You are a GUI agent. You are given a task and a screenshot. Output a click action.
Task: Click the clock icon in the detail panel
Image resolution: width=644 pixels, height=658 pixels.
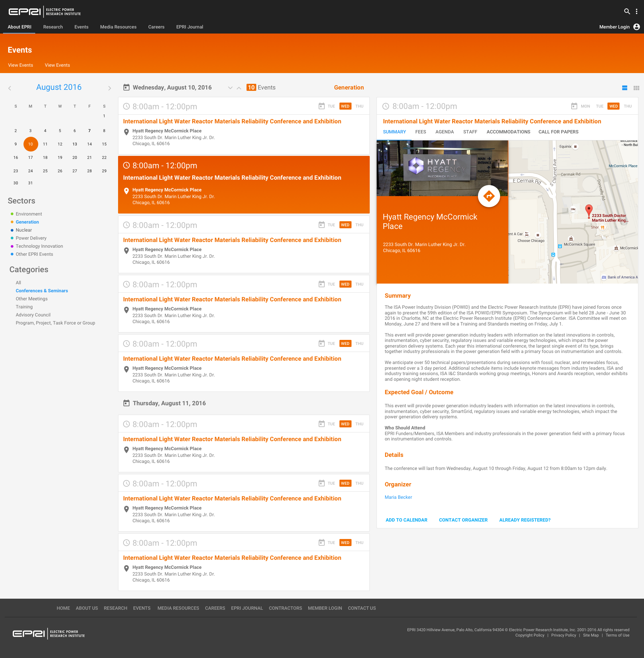(x=385, y=106)
